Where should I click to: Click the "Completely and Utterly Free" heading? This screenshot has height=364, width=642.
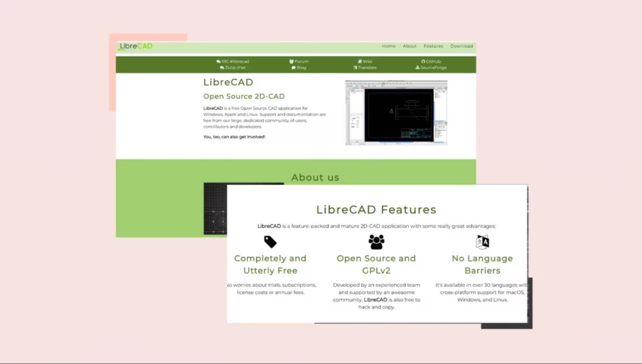pos(270,264)
